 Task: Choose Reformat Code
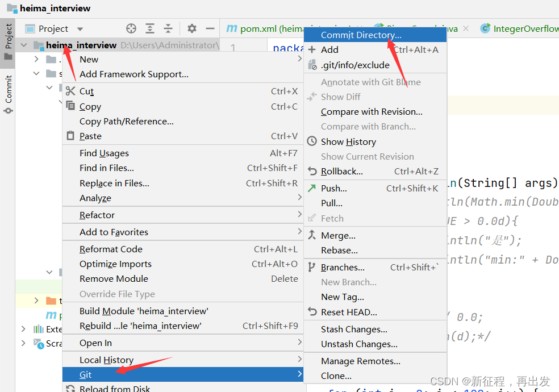click(x=183, y=249)
